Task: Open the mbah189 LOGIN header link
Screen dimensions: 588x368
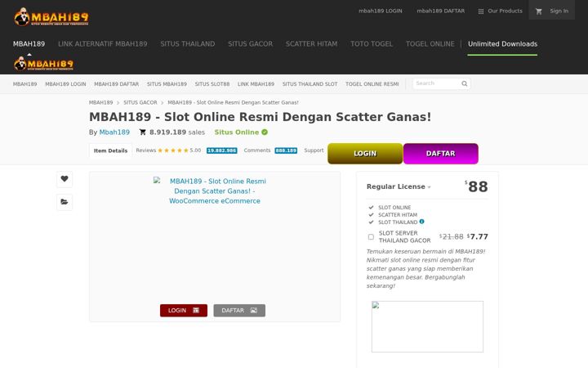Action: pyautogui.click(x=381, y=11)
